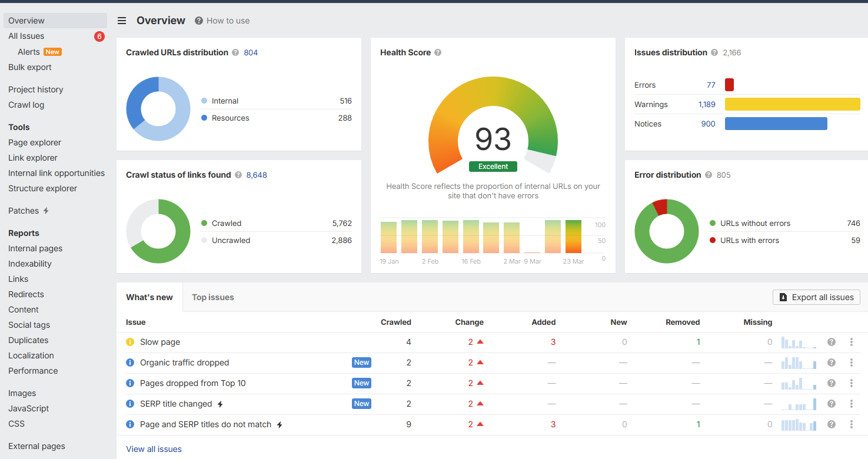The image size is (868, 459).
Task: Click sparkline chart in Pages dropped row
Action: point(799,384)
